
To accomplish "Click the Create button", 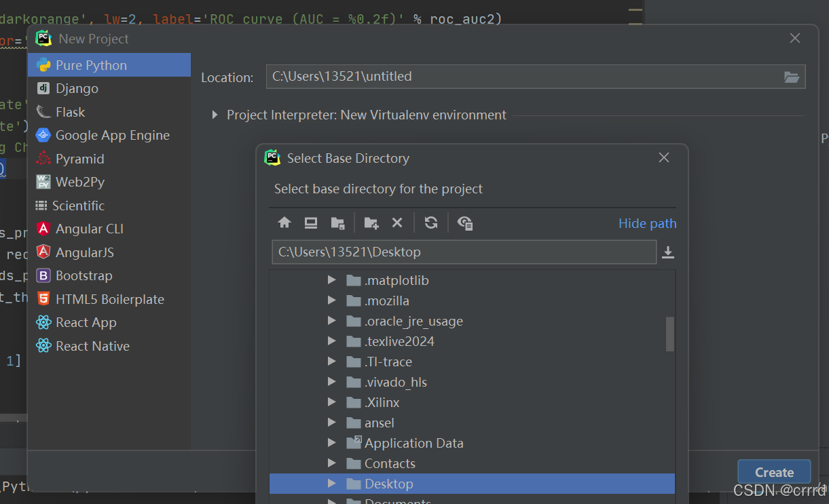I will point(774,472).
